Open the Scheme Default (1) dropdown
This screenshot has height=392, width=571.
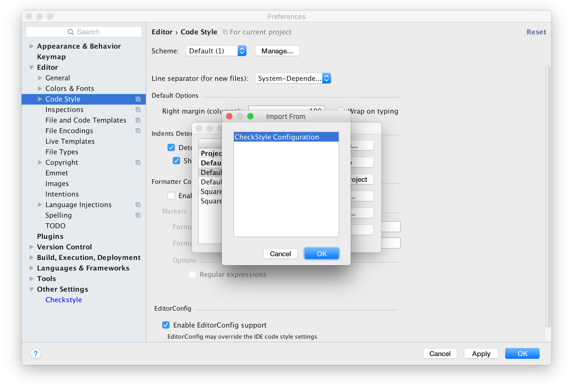[x=216, y=51]
